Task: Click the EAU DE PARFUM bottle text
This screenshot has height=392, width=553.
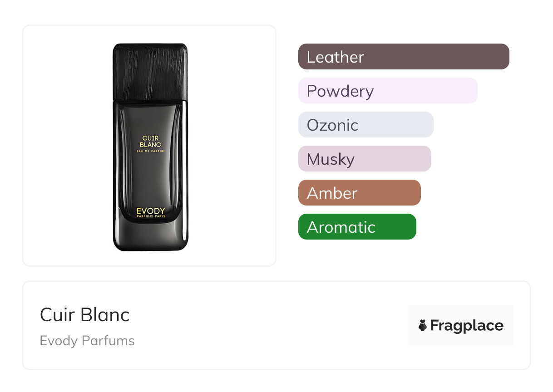Action: (151, 151)
